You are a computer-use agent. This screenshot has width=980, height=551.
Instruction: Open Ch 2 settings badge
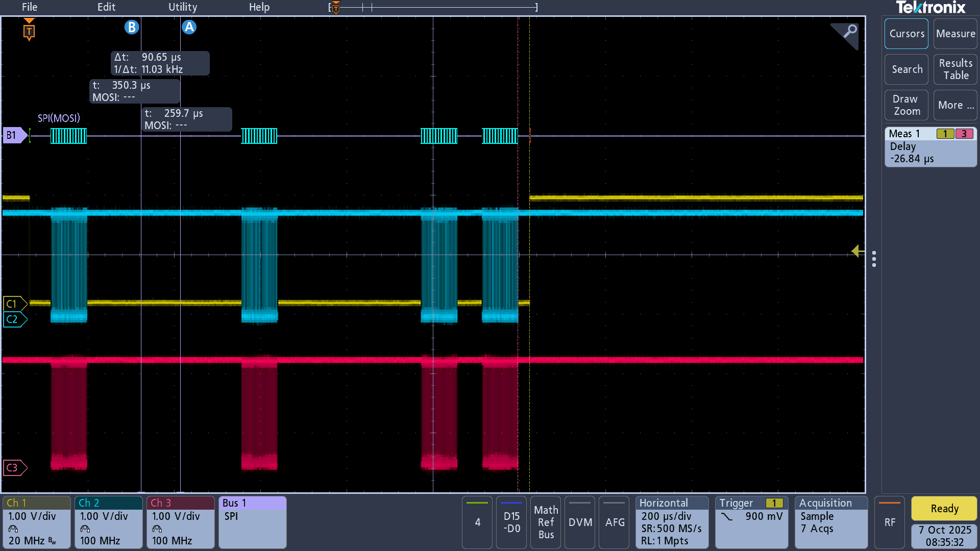click(x=109, y=522)
